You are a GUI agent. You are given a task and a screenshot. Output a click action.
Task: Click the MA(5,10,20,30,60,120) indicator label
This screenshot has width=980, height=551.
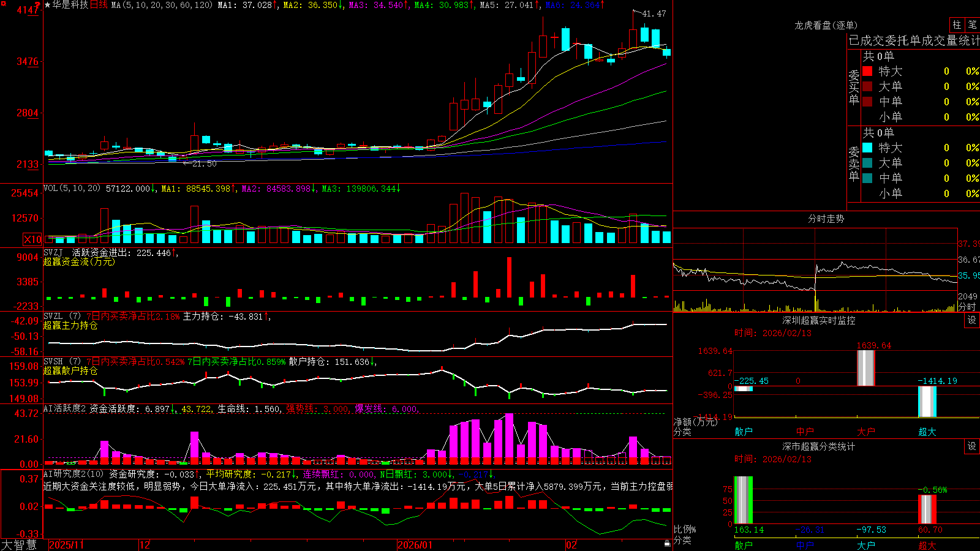point(162,5)
